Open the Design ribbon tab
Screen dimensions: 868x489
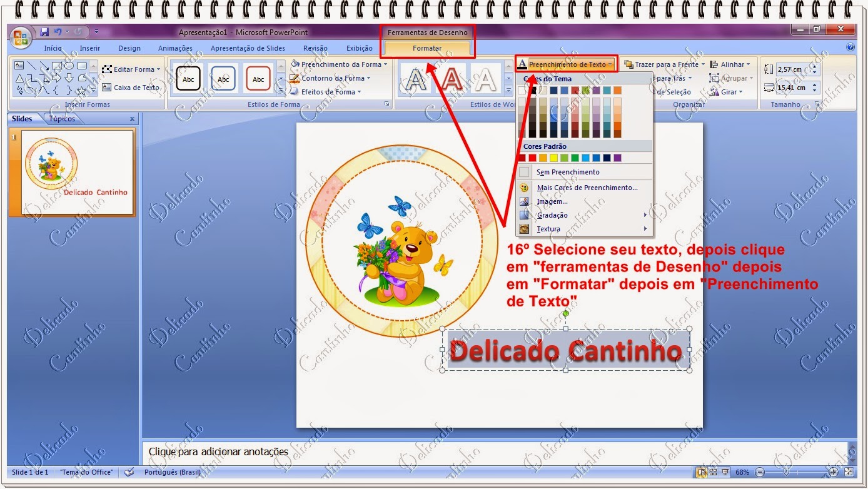[x=129, y=48]
